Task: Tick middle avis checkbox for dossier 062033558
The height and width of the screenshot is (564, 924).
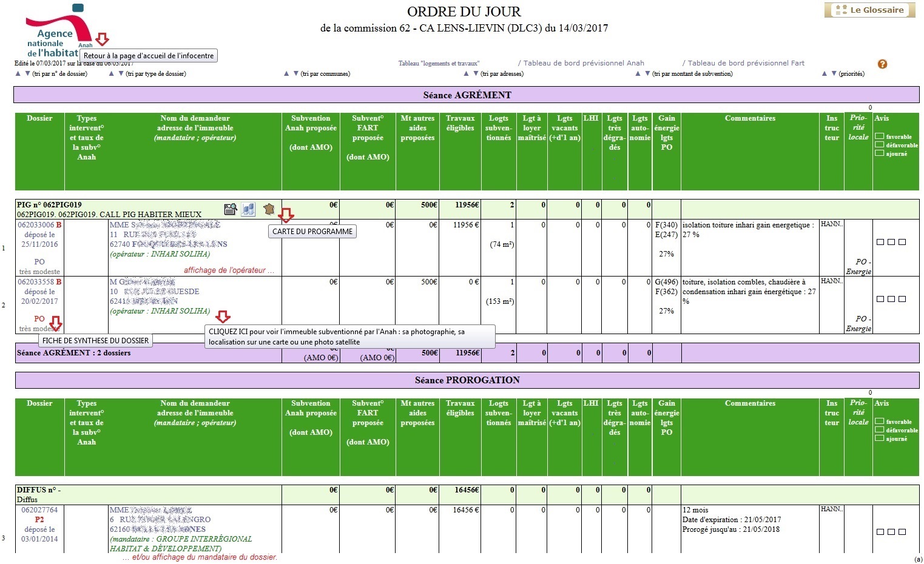Action: pyautogui.click(x=891, y=299)
